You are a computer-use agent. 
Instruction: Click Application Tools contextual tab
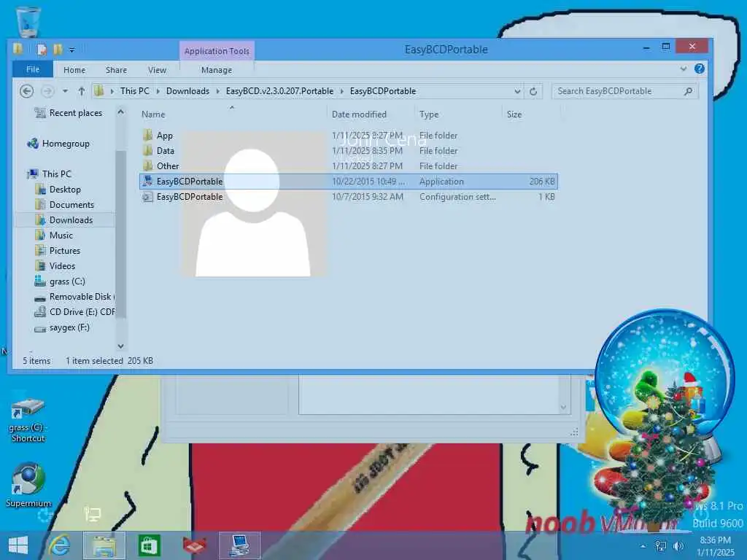point(217,51)
